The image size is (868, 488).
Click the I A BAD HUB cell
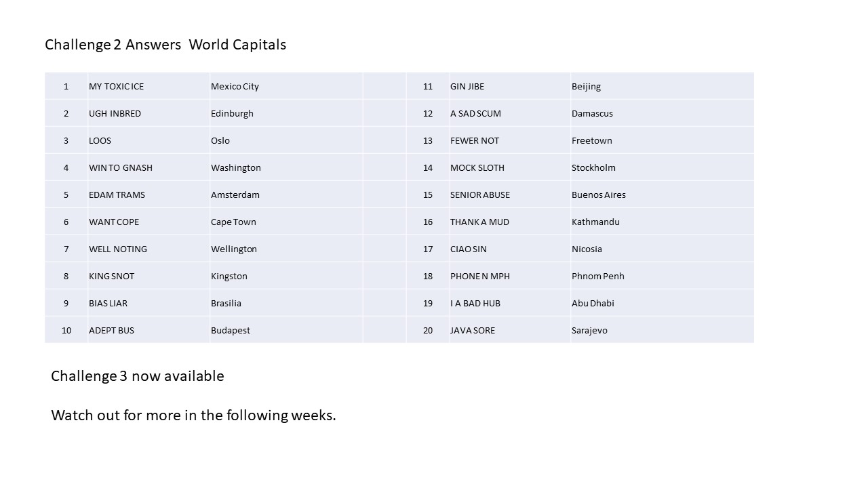coord(510,303)
